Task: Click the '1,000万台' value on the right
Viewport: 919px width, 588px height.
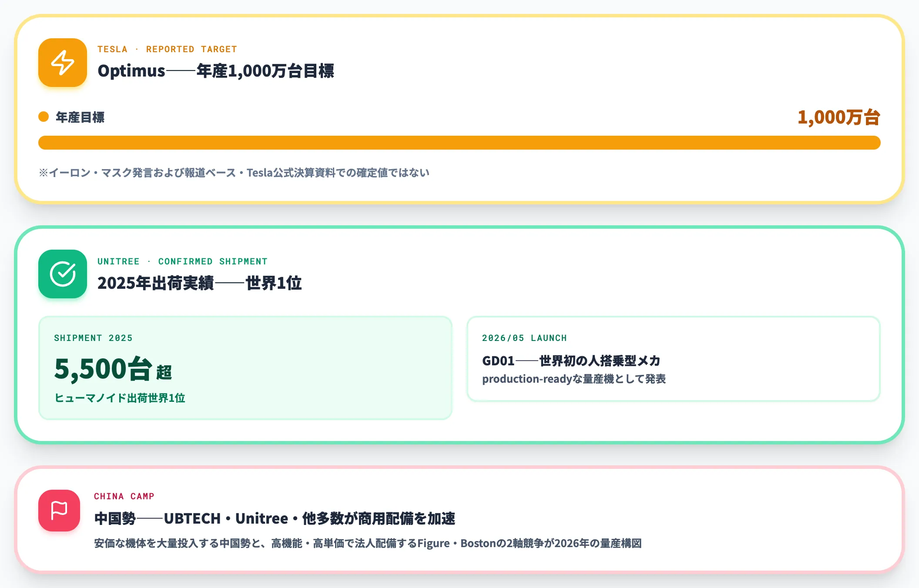Action: point(839,117)
